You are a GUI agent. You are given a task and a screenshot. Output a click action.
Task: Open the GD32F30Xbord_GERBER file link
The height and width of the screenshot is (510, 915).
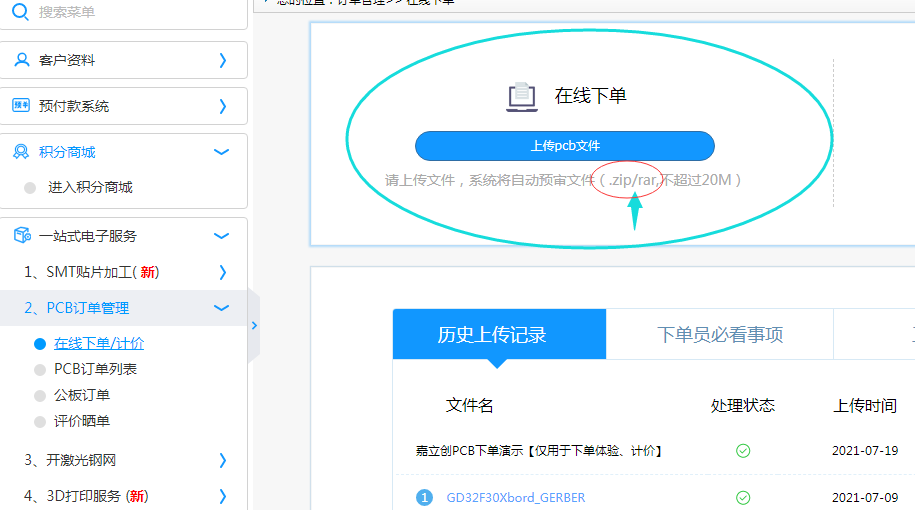[x=515, y=497]
